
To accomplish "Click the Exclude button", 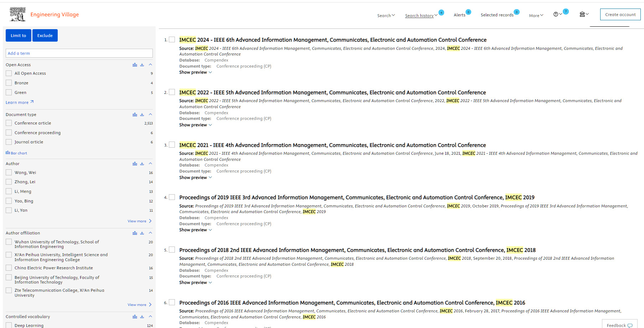I will 45,36.
